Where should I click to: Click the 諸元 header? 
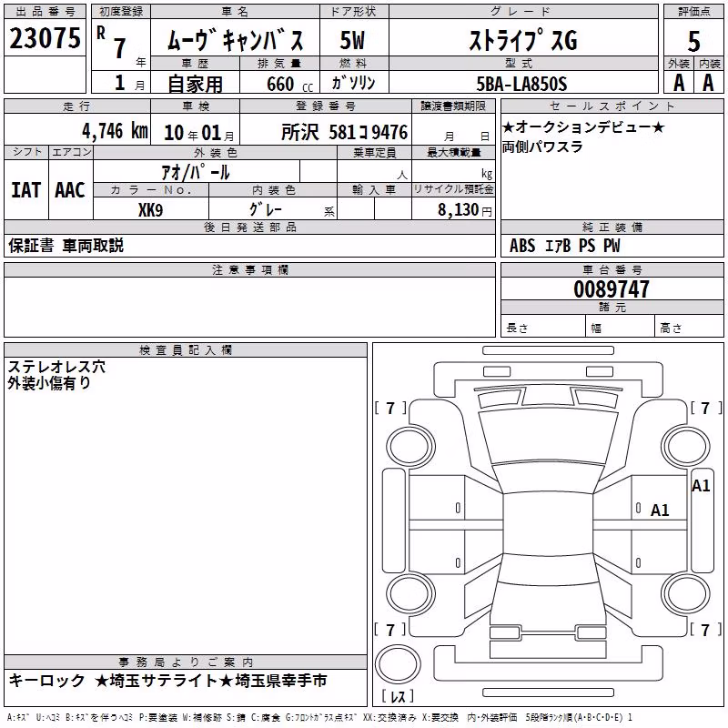[612, 307]
